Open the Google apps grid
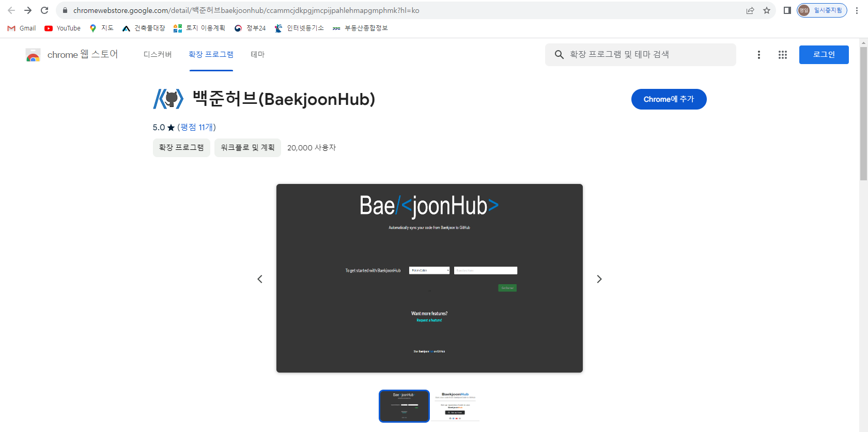 click(x=783, y=55)
